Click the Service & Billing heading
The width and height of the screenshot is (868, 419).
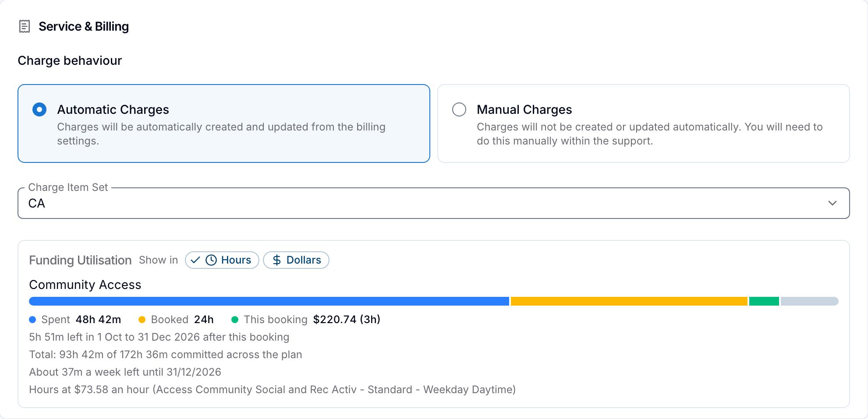(84, 26)
